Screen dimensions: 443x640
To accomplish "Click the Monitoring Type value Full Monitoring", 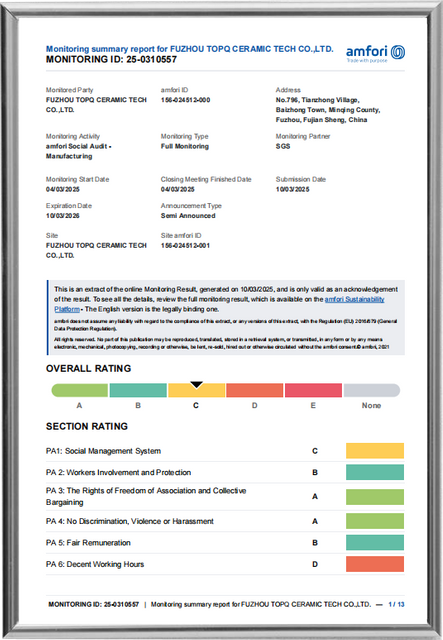I will pyautogui.click(x=185, y=146).
